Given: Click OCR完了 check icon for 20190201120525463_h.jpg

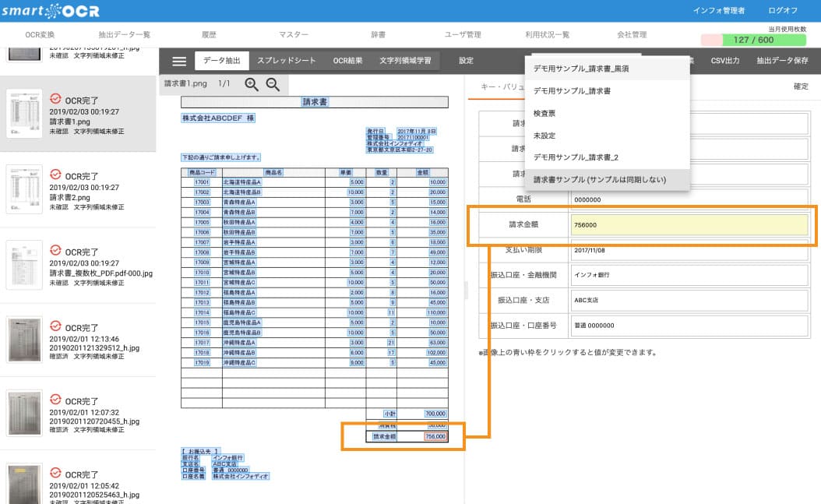Looking at the screenshot, I should click(55, 473).
